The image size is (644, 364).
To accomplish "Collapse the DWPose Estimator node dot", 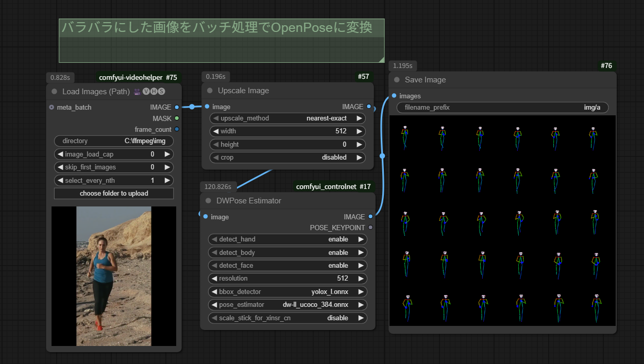I will [209, 201].
